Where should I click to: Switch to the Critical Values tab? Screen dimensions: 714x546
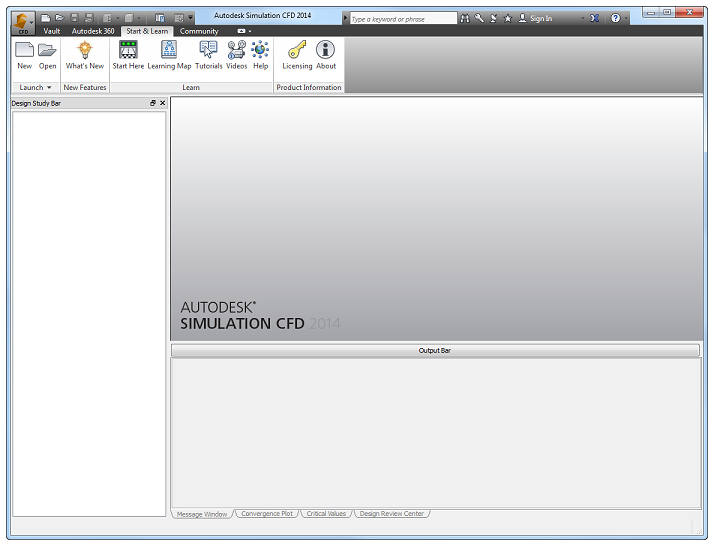[x=326, y=514]
